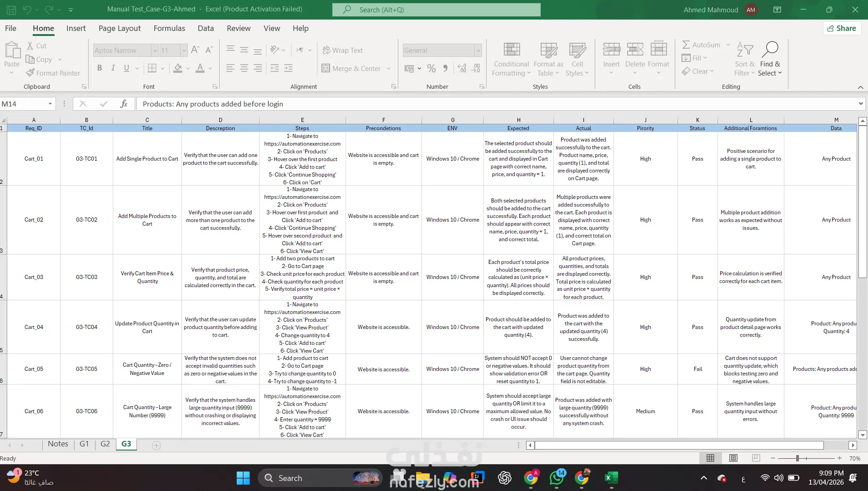Click the zoom slider in status bar
The image size is (868, 491).
click(798, 458)
